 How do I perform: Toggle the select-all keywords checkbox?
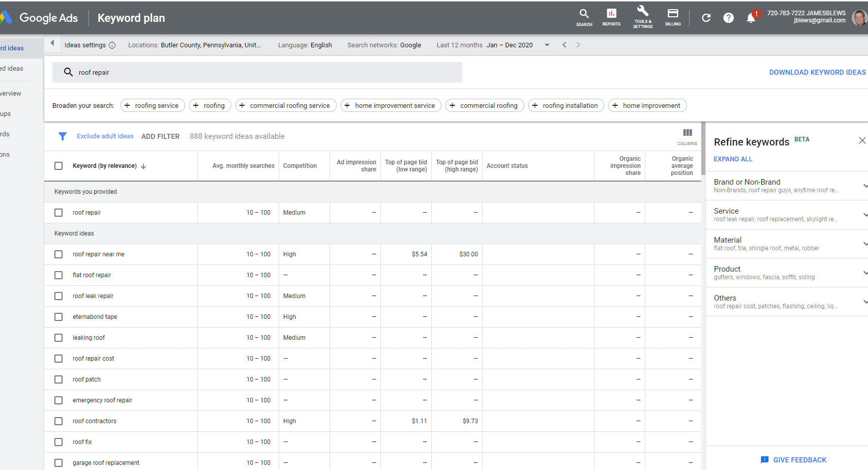[58, 166]
